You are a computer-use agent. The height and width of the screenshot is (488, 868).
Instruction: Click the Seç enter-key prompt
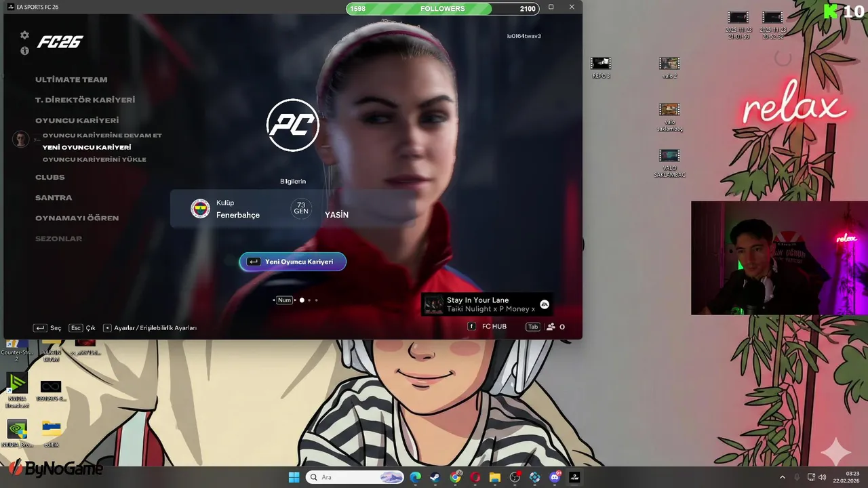pos(47,328)
